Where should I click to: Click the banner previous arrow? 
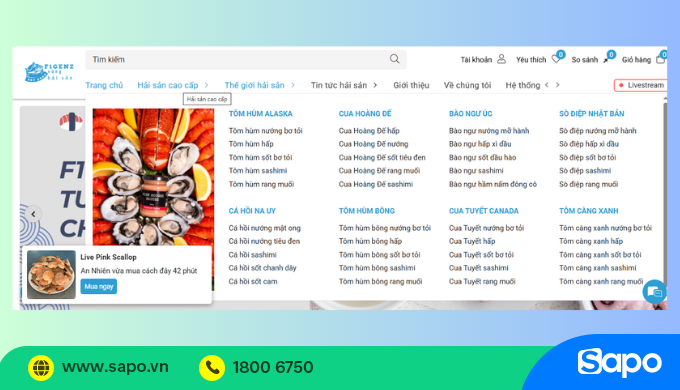33,214
